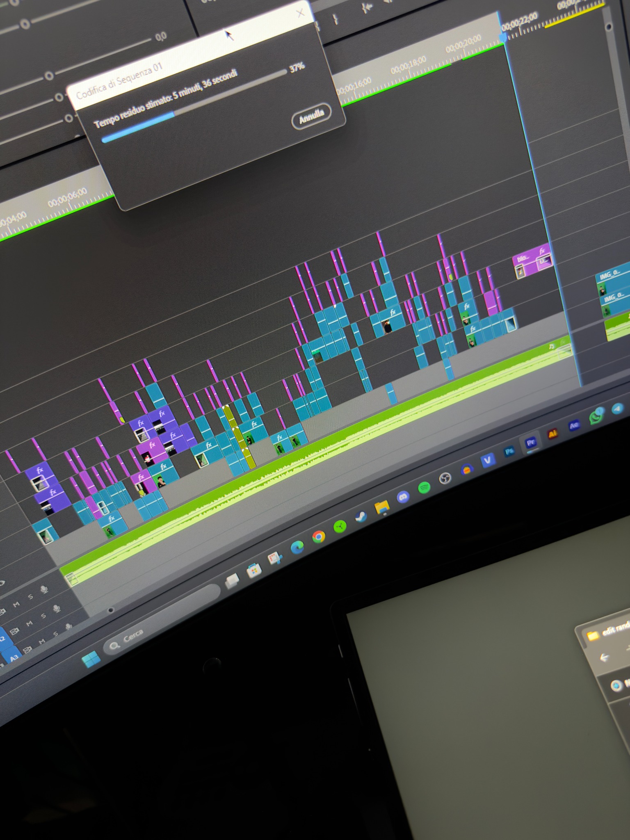Mute audio track A3 with M
Image resolution: width=630 pixels, height=840 pixels.
click(x=41, y=641)
